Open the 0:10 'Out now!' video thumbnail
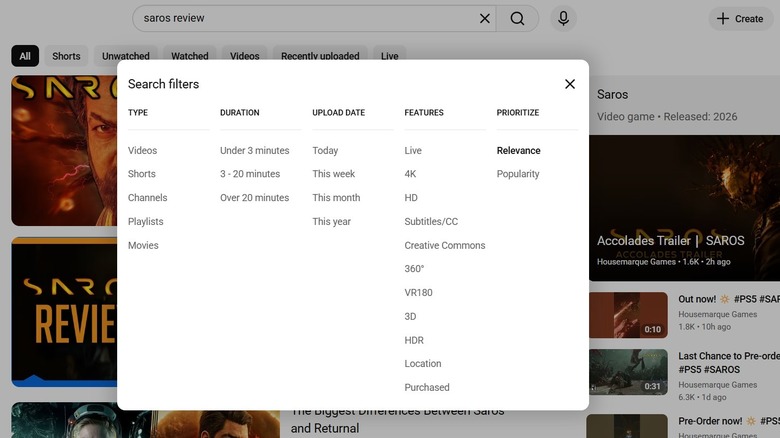The height and width of the screenshot is (438, 780). coord(628,315)
